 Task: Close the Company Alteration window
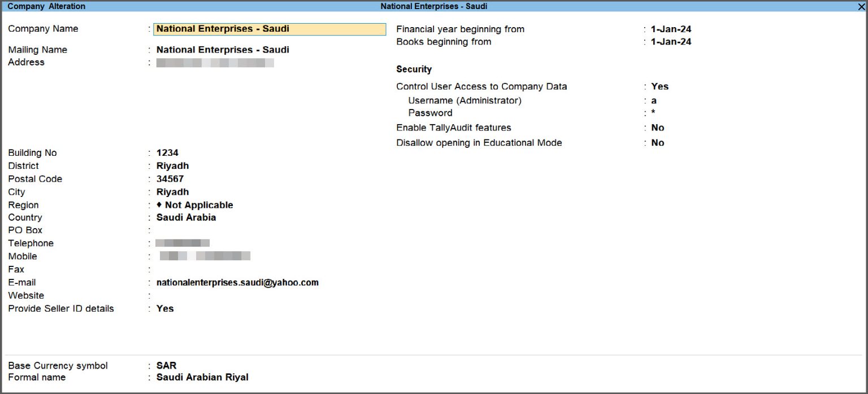(861, 6)
